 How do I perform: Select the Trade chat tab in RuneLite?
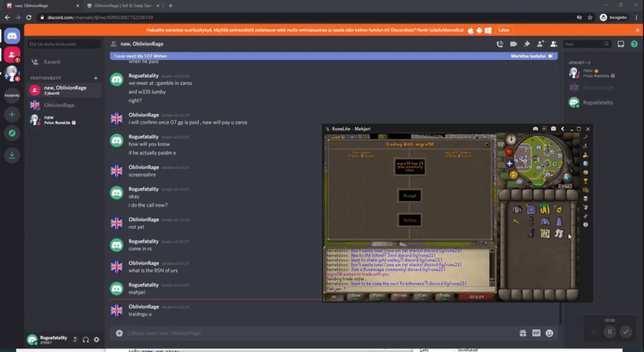point(444,297)
